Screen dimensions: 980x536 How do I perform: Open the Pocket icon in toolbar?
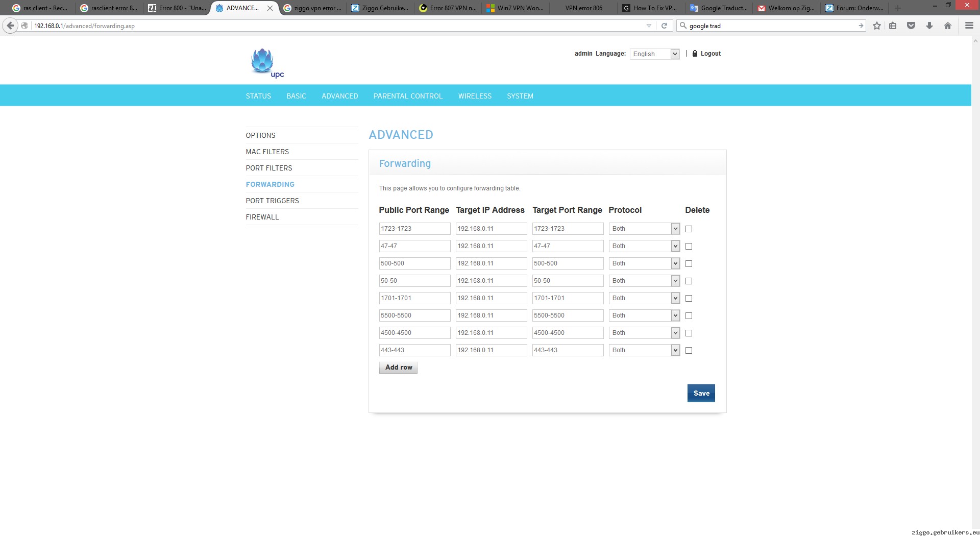point(911,26)
